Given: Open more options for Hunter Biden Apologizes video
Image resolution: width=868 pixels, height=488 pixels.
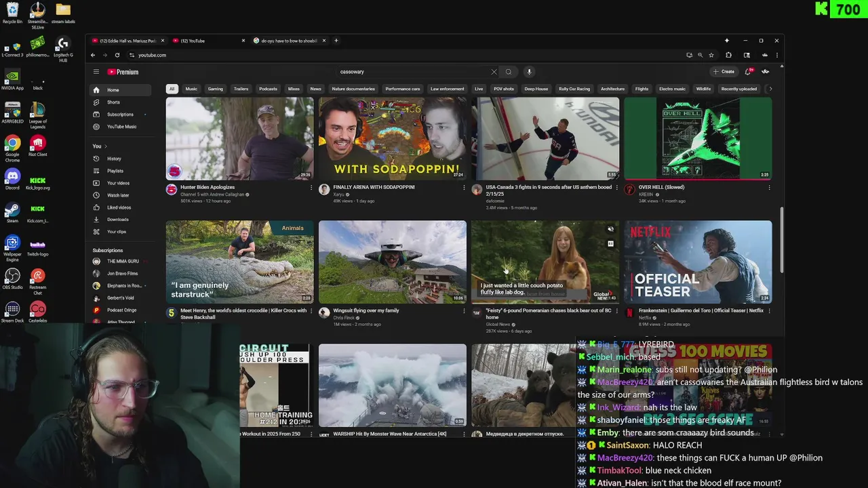Looking at the screenshot, I should click(311, 188).
